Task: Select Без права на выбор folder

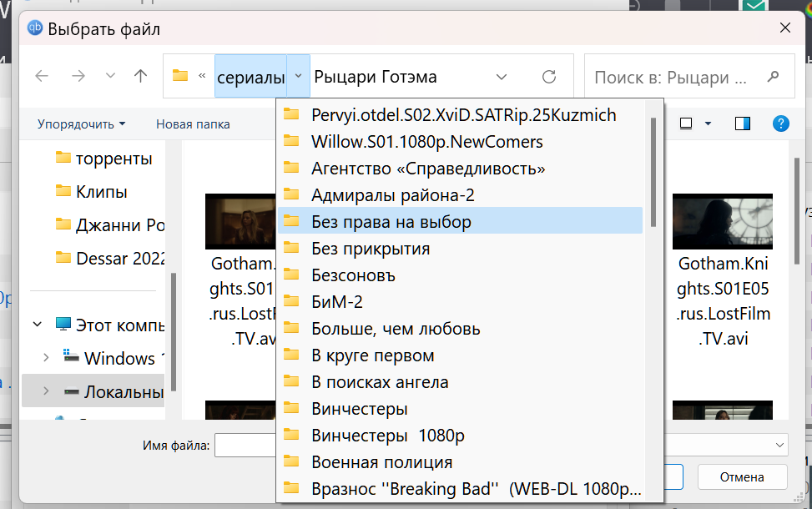Action: pos(391,222)
